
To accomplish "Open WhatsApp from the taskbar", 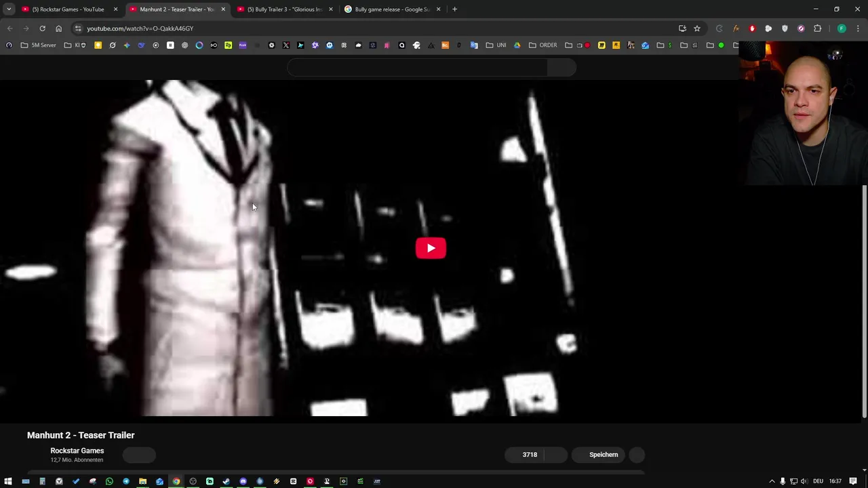I will click(109, 481).
